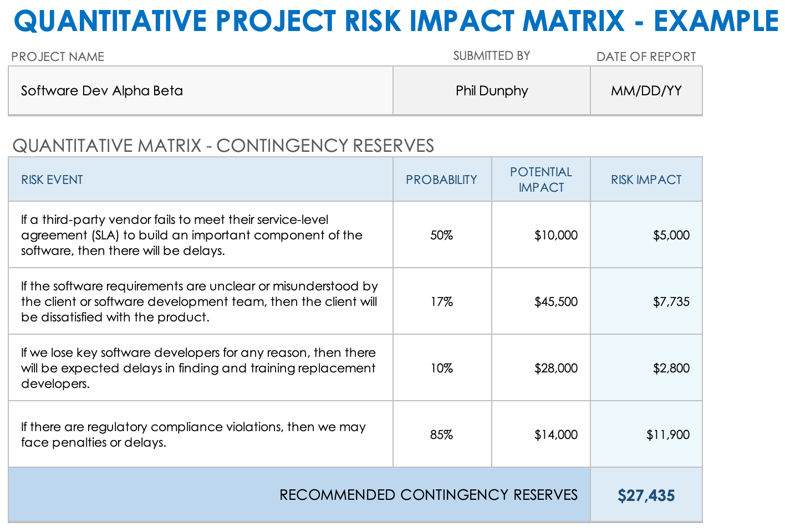
Task: Click the PROBABILITY column header
Action: pyautogui.click(x=442, y=180)
